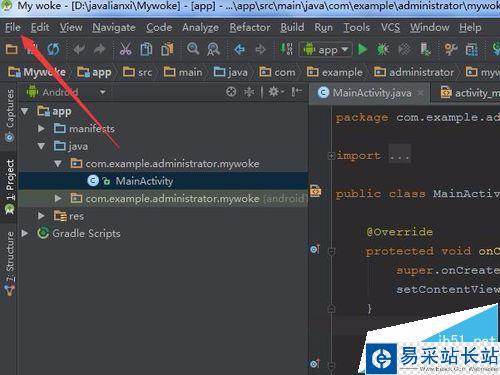Click the com breadcrumb item

coord(277,72)
